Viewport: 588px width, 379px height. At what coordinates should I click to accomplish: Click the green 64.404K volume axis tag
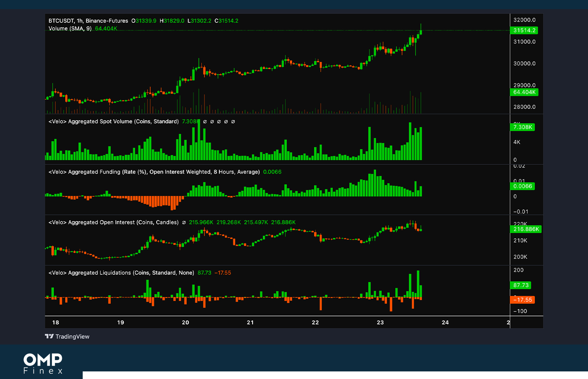tap(524, 92)
